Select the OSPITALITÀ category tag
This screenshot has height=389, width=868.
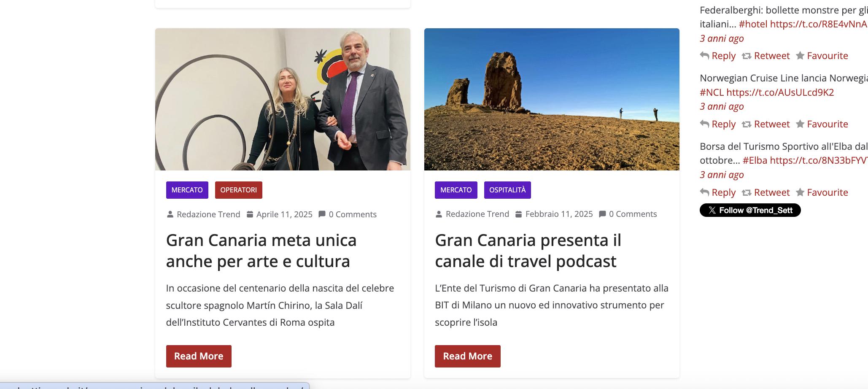pos(507,190)
